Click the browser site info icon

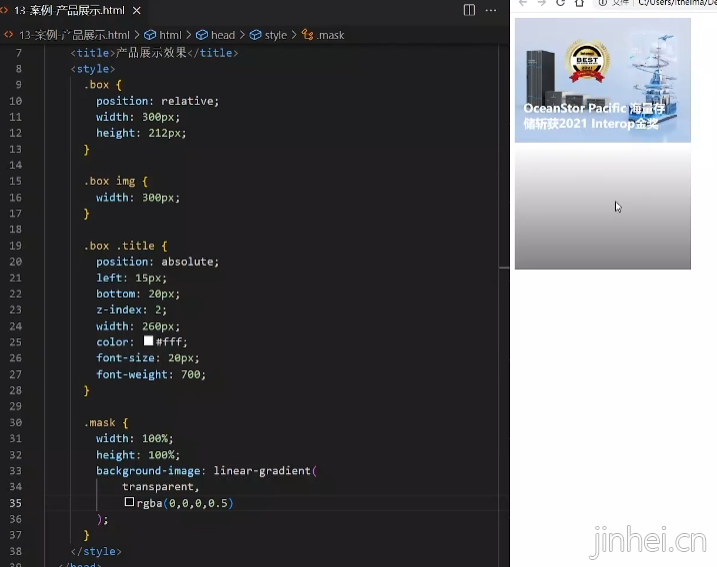point(603,3)
